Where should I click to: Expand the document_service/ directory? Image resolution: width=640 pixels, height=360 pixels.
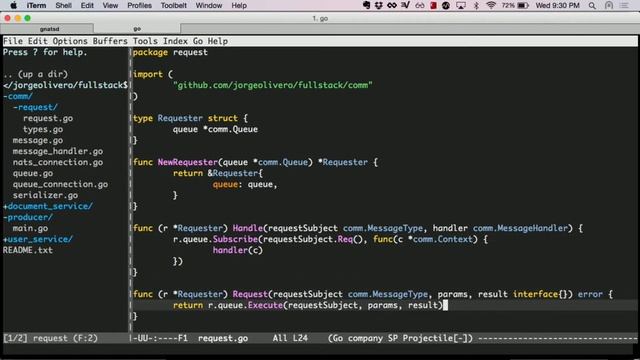pyautogui.click(x=48, y=206)
